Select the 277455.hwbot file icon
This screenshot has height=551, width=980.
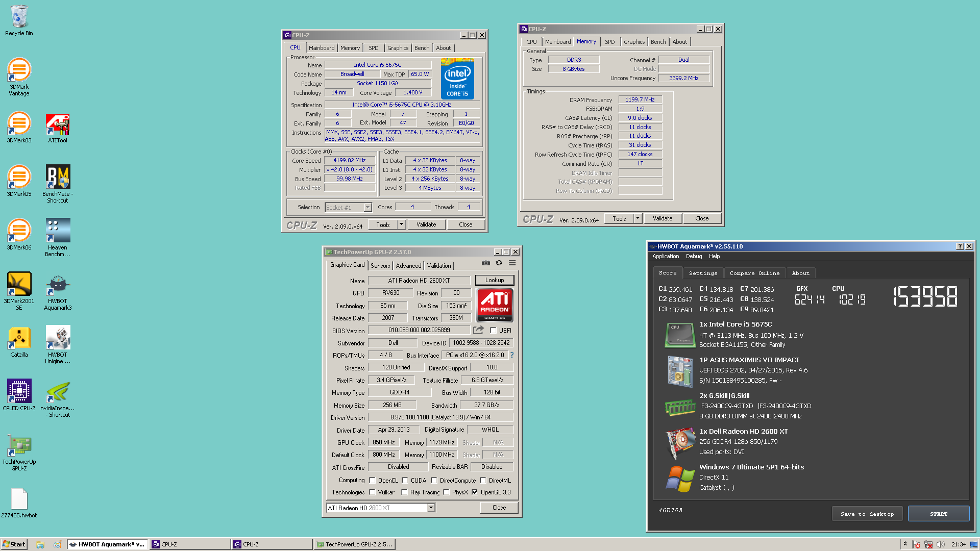click(x=19, y=503)
